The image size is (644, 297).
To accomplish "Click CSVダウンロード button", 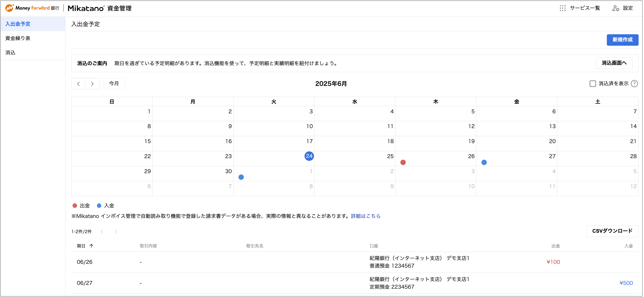I will (612, 231).
